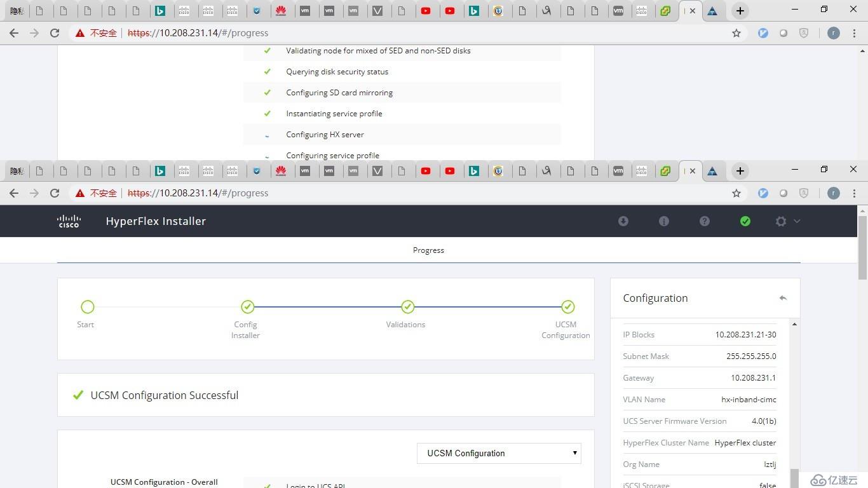Click the info icon in HyperFlex header

click(x=664, y=221)
